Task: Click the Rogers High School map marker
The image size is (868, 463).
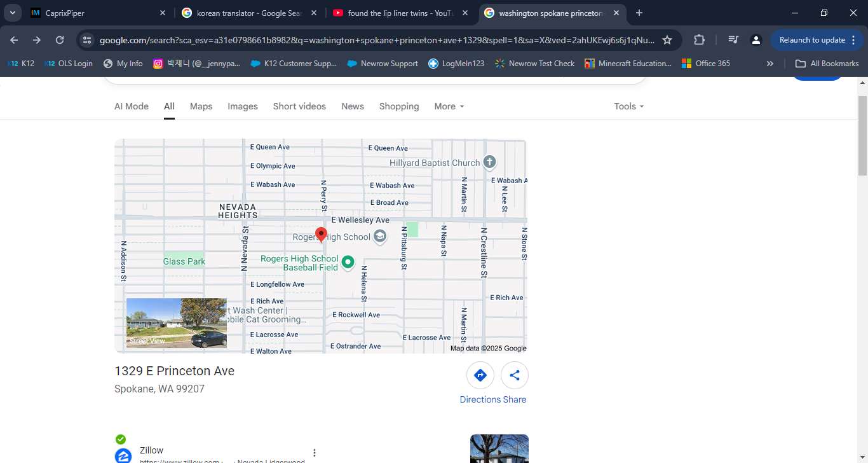Action: click(x=380, y=237)
